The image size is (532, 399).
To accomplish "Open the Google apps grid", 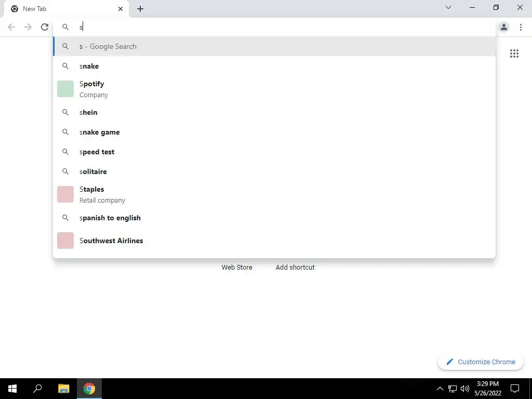I will coord(514,54).
